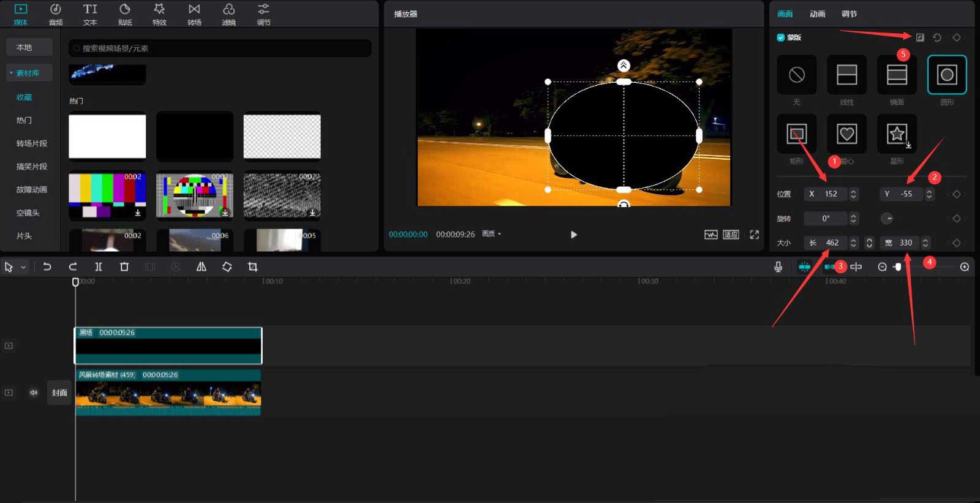Open the 热门 category in sidebar
Image resolution: width=980 pixels, height=503 pixels.
pos(24,121)
